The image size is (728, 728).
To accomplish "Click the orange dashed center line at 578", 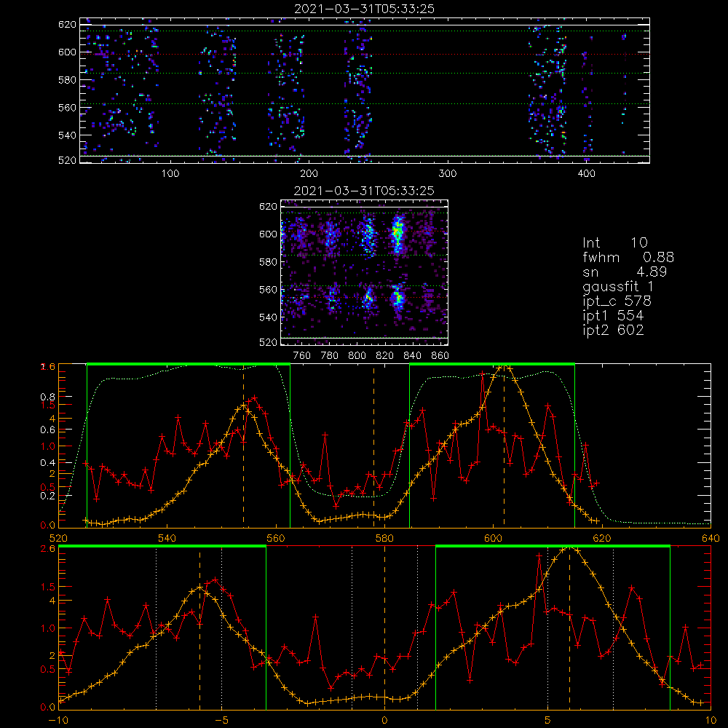I will (x=373, y=447).
